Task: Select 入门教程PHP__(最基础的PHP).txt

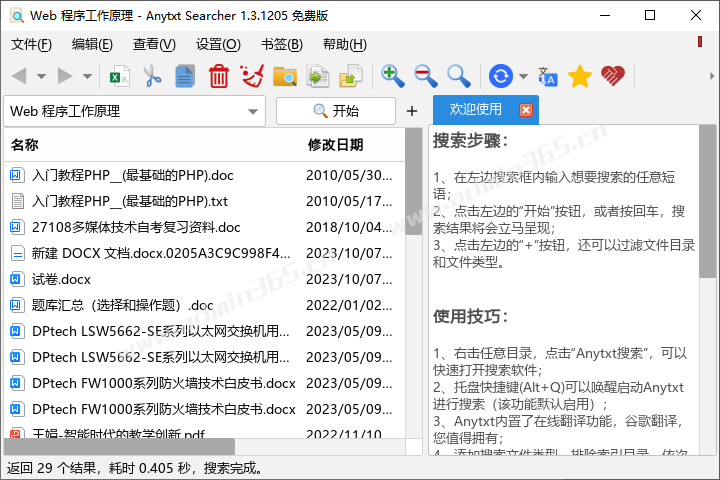Action: pyautogui.click(x=130, y=201)
